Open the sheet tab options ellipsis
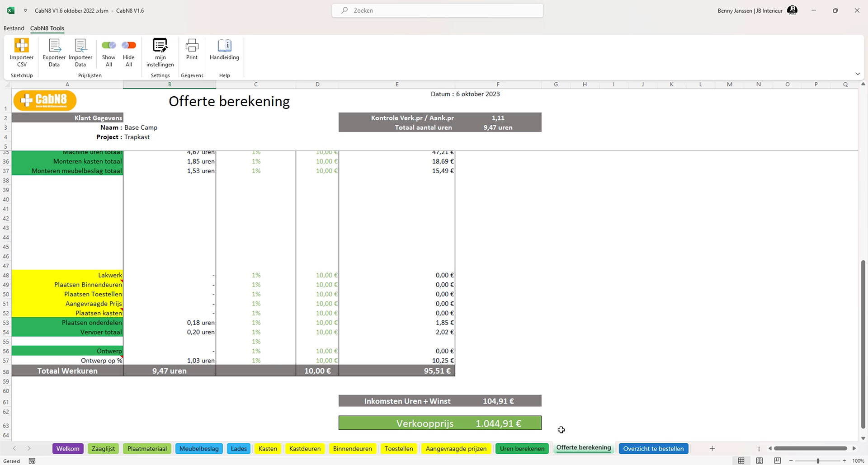 (759, 448)
